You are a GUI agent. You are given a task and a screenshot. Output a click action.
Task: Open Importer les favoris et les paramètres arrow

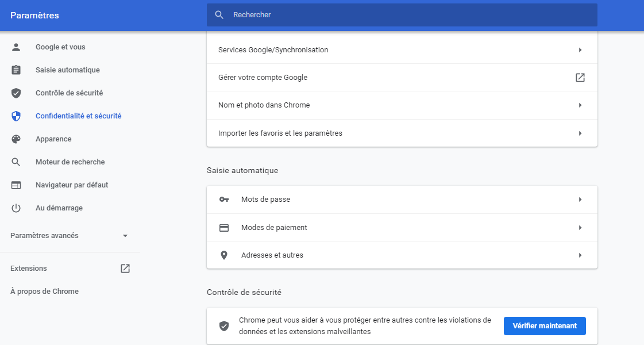click(x=580, y=133)
